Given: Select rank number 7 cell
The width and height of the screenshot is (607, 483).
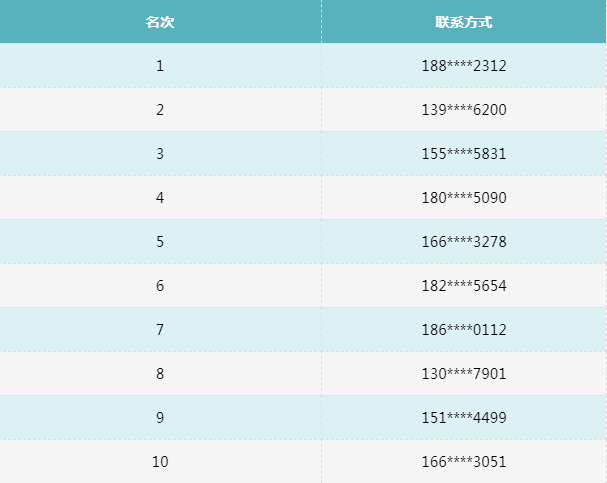Looking at the screenshot, I should tap(160, 330).
